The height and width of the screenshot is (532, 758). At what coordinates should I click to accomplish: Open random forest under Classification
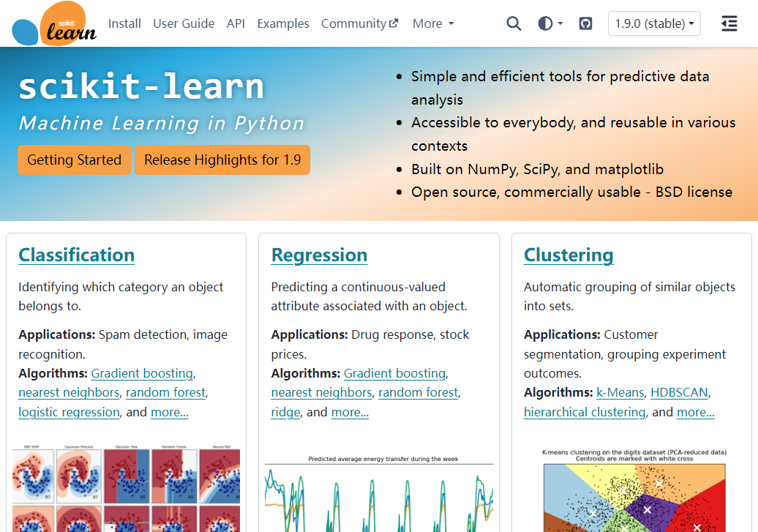(x=166, y=392)
